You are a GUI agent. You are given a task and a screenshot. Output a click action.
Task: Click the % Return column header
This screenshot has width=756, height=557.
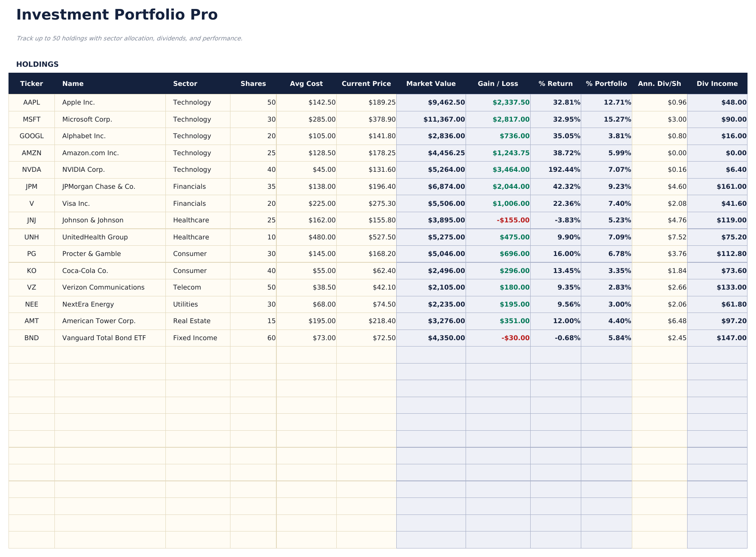555,83
